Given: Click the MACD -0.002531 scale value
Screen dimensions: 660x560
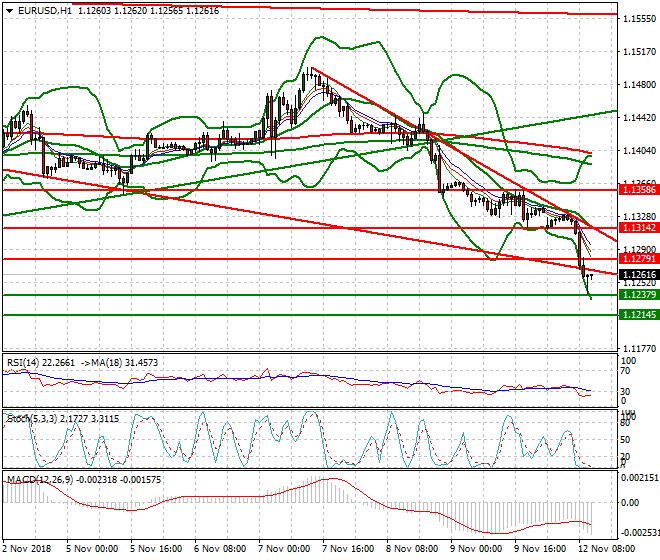Looking at the screenshot, I should click(640, 533).
